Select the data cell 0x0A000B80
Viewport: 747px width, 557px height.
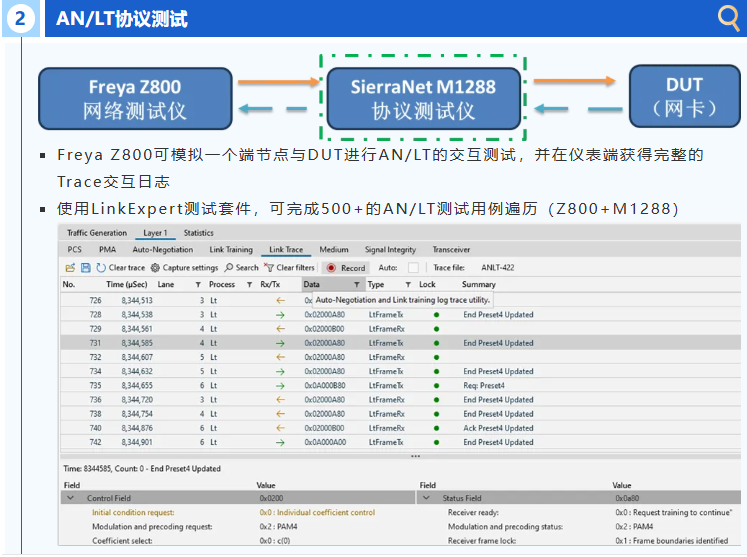[x=325, y=385]
